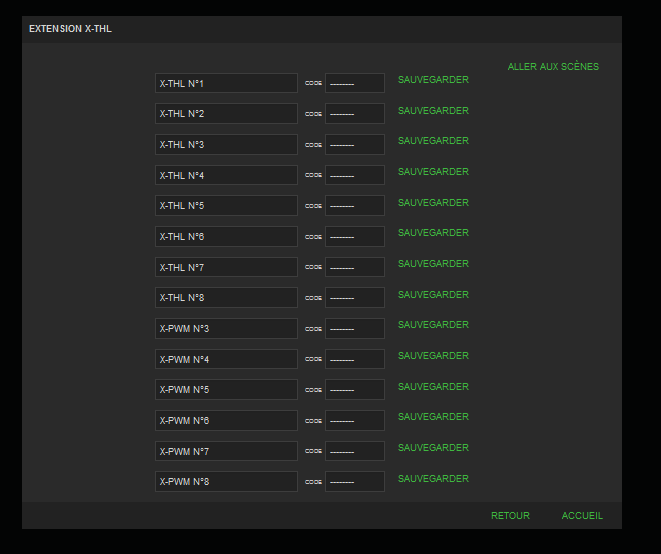Save the X-THL N°3 entry
This screenshot has height=554, width=661.
433,140
